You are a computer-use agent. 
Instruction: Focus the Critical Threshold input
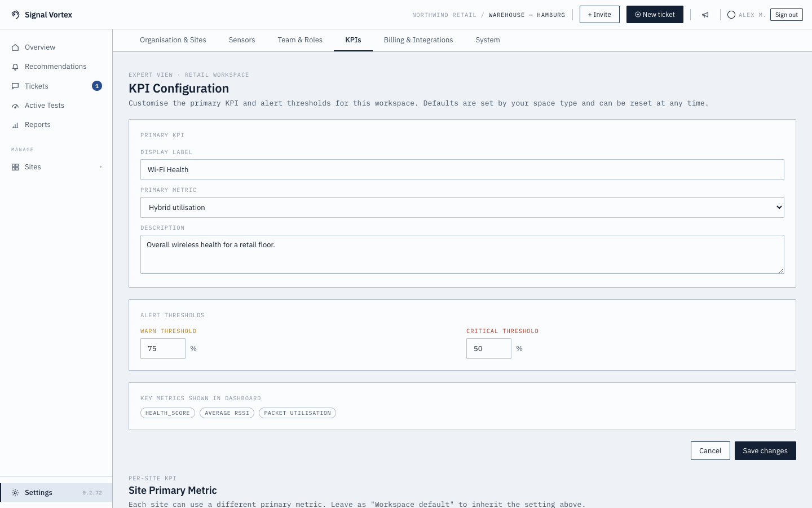(x=489, y=348)
